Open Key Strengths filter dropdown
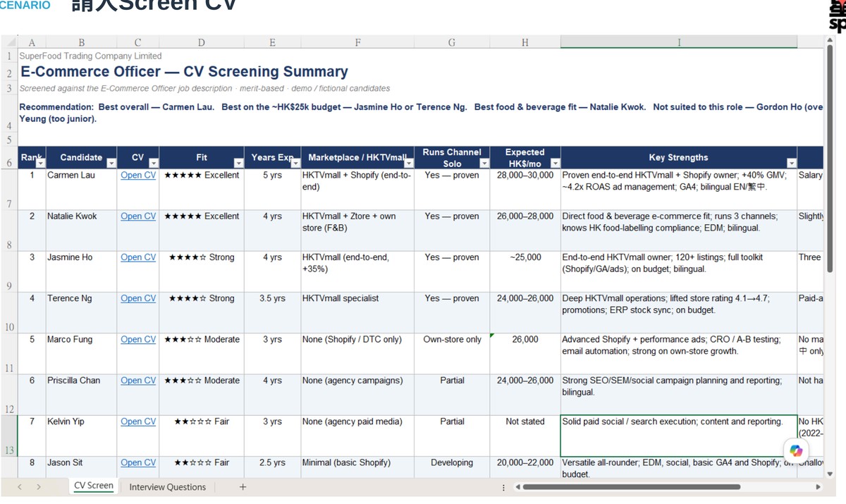This screenshot has height=504, width=846. (x=791, y=164)
